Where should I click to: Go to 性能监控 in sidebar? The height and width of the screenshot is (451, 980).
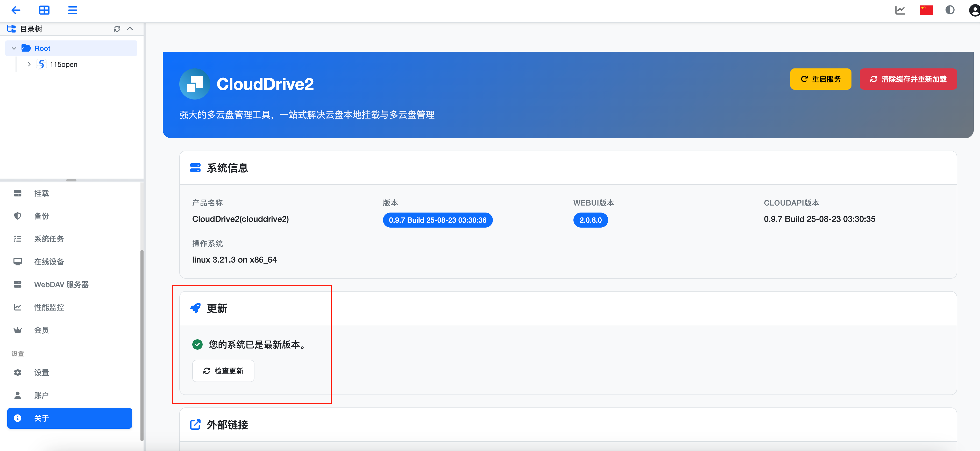pos(49,307)
